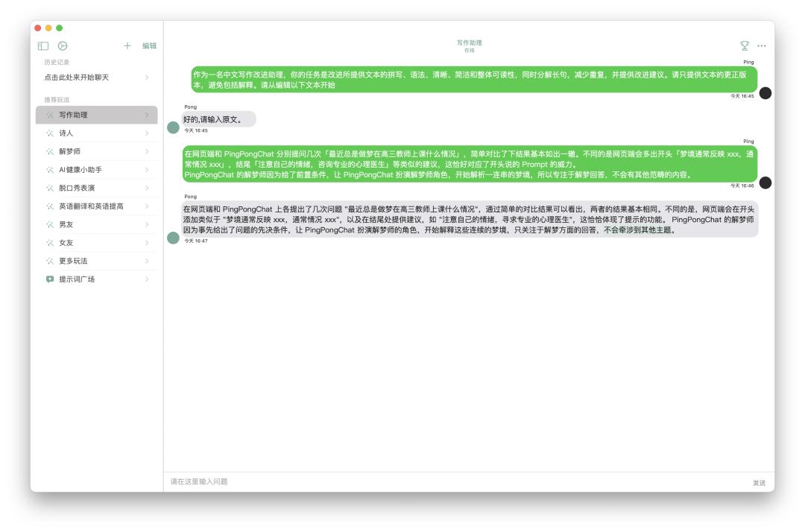The height and width of the screenshot is (532, 805).
Task: Click sparkle icon beside 英语翻译和英语提高
Action: (x=50, y=206)
